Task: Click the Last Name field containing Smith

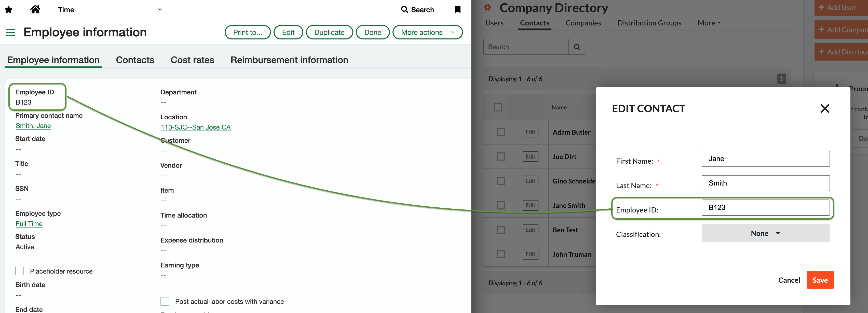Action: (x=765, y=183)
